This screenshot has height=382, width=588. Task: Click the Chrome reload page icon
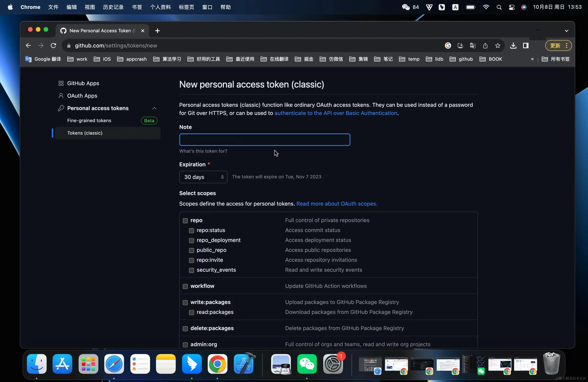(x=53, y=46)
